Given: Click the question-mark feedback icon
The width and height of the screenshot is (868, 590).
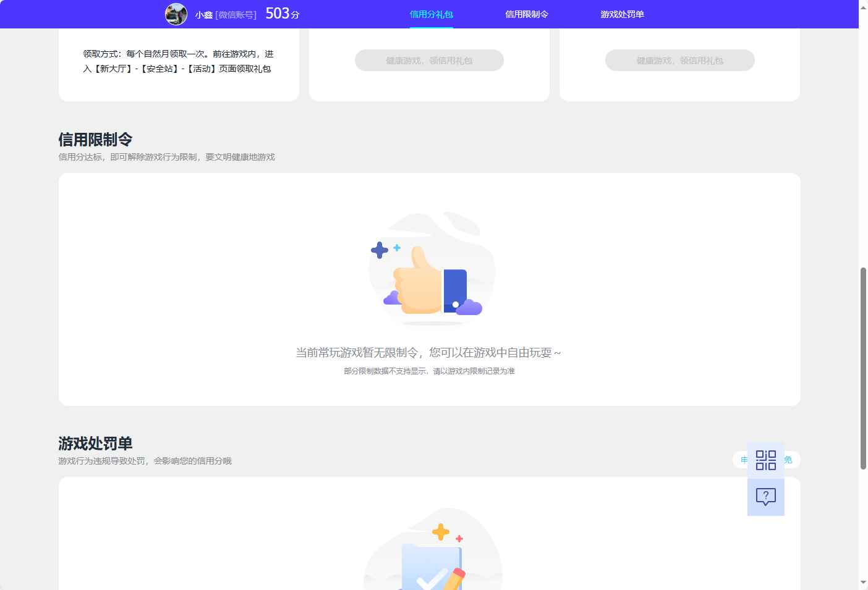Looking at the screenshot, I should click(765, 496).
